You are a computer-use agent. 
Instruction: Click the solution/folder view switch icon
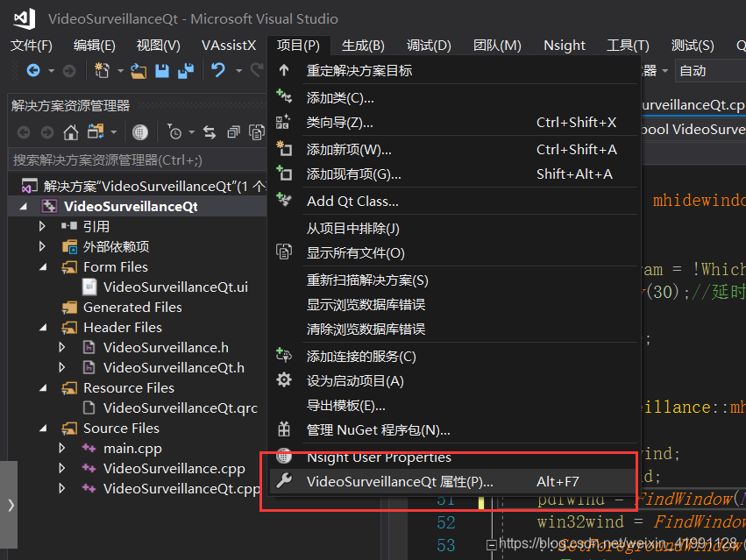pyautogui.click(x=96, y=131)
